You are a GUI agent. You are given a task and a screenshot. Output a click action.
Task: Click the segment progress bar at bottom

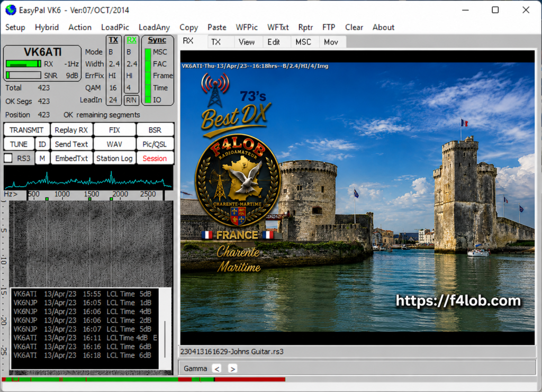[x=143, y=379]
